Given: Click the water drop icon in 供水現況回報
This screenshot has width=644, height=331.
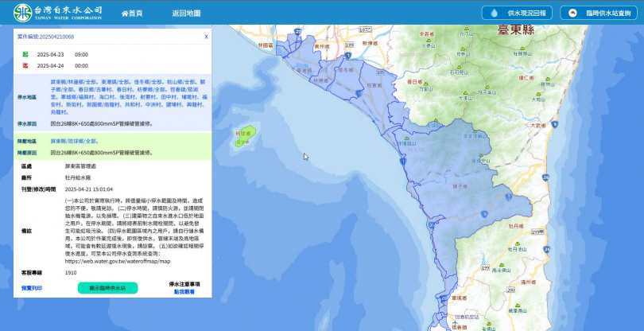Looking at the screenshot, I should pyautogui.click(x=494, y=14).
